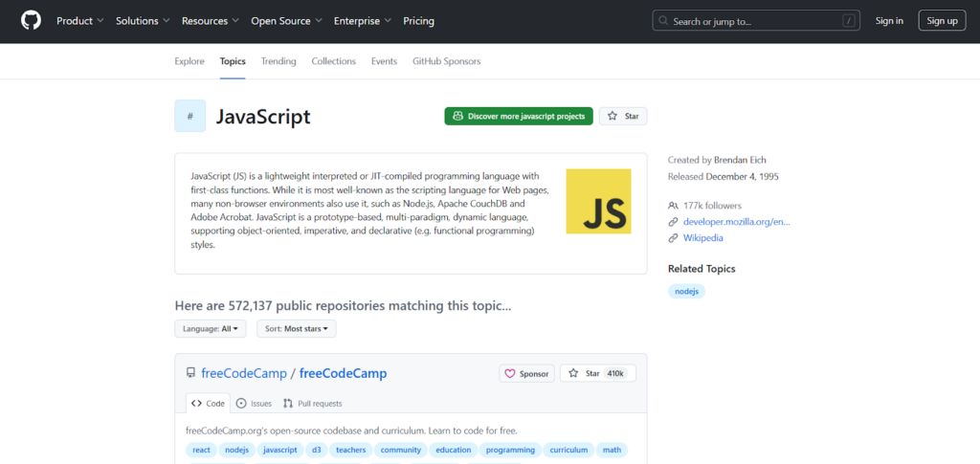The image size is (980, 464).
Task: Open the GitHub Sponsors tab
Action: point(446,61)
